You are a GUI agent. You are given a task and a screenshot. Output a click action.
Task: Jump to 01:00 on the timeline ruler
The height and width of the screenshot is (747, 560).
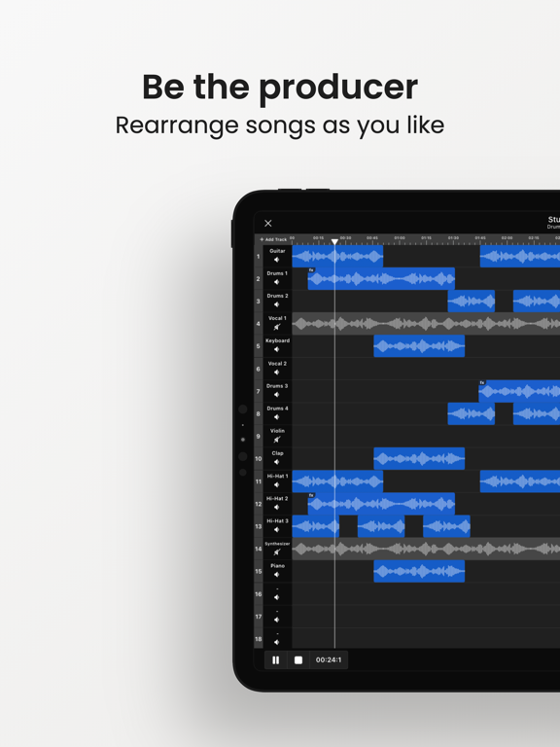click(x=400, y=238)
